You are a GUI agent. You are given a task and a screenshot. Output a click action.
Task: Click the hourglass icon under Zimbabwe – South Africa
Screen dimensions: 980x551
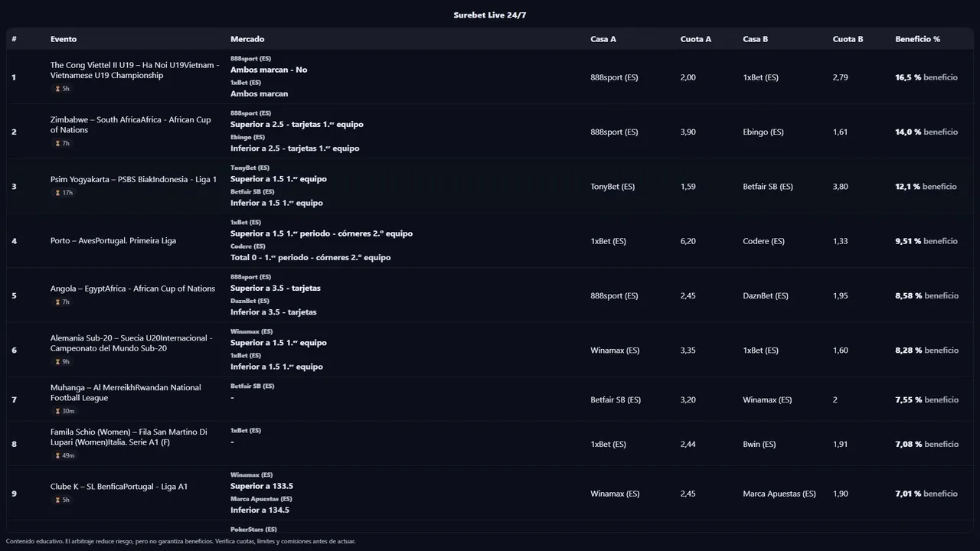(57, 144)
